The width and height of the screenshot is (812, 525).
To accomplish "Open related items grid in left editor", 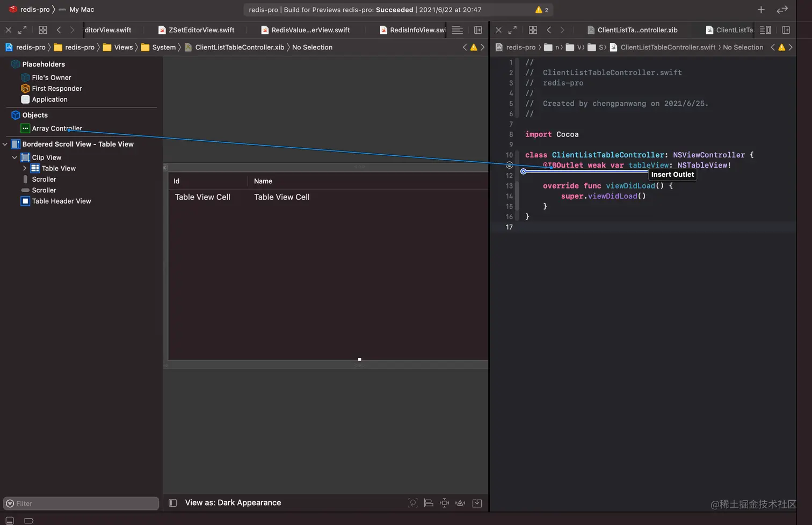I will click(x=43, y=30).
